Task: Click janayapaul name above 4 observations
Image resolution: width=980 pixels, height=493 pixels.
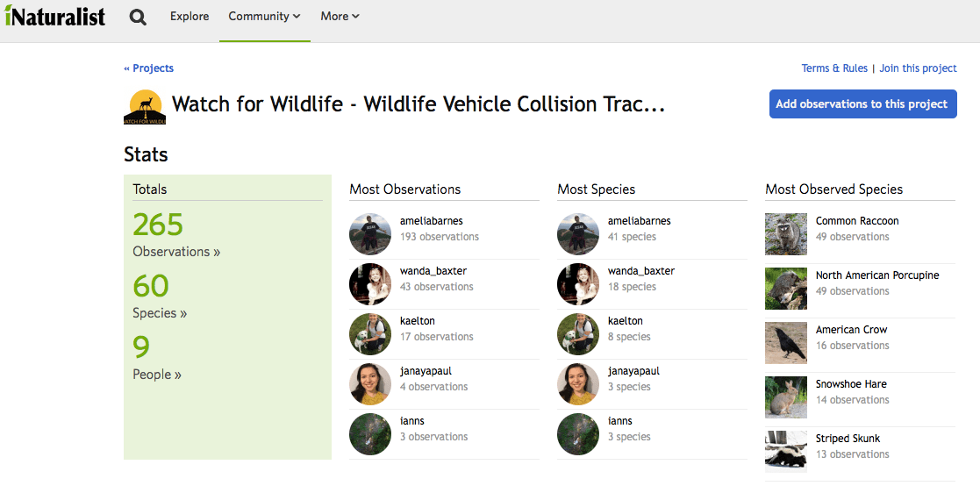Action: (x=426, y=370)
